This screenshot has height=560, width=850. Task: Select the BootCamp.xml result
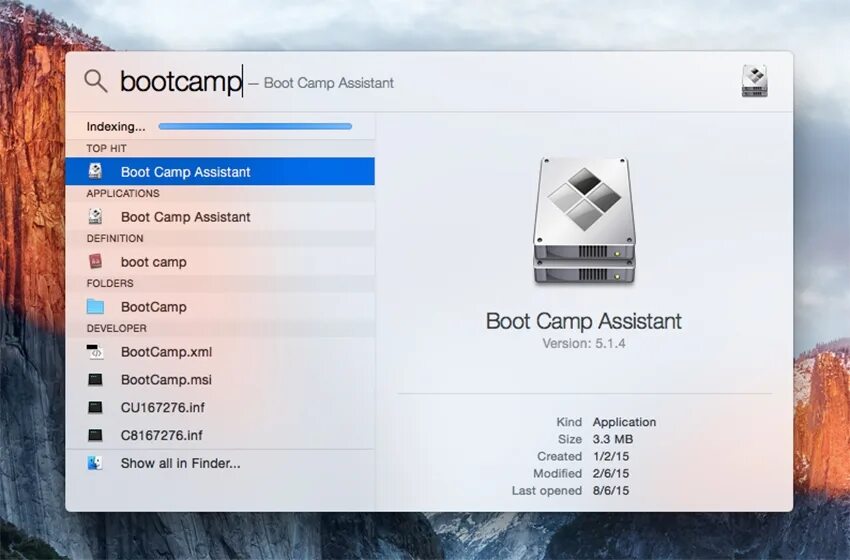(220, 351)
